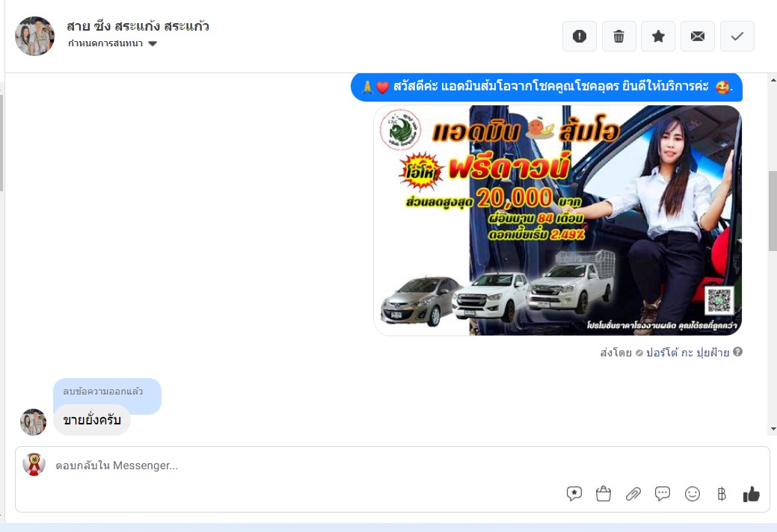Open contact profile picture in header
This screenshot has height=532, width=777.
click(x=34, y=36)
